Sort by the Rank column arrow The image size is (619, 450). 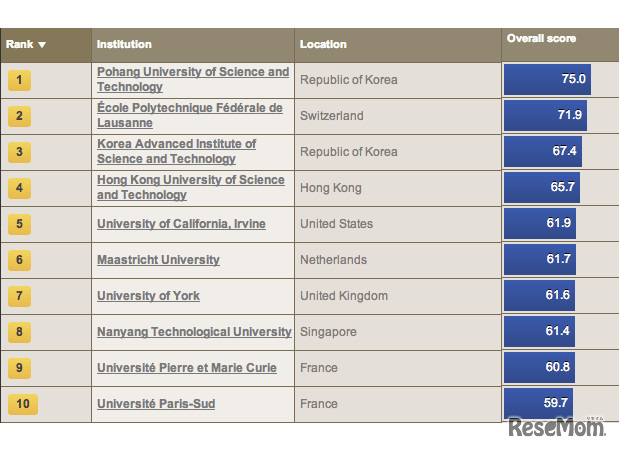pos(42,45)
